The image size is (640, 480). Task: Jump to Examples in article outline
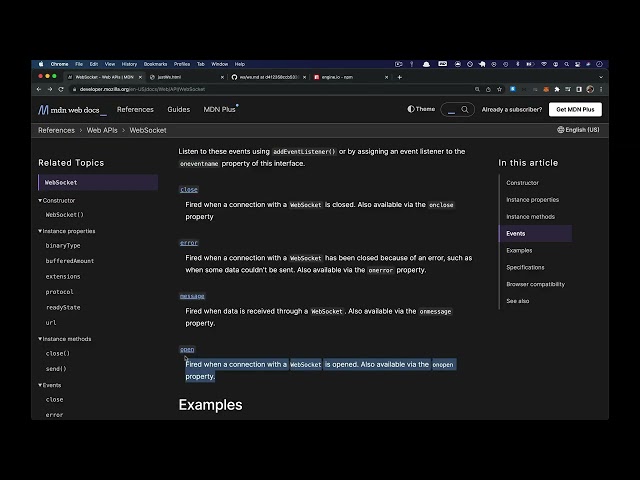coord(519,250)
